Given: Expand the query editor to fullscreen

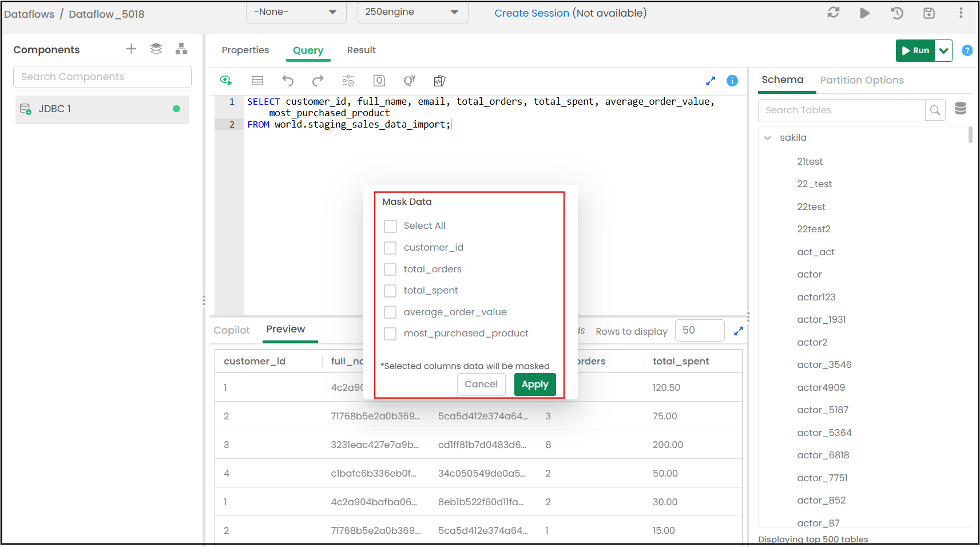Looking at the screenshot, I should (711, 81).
